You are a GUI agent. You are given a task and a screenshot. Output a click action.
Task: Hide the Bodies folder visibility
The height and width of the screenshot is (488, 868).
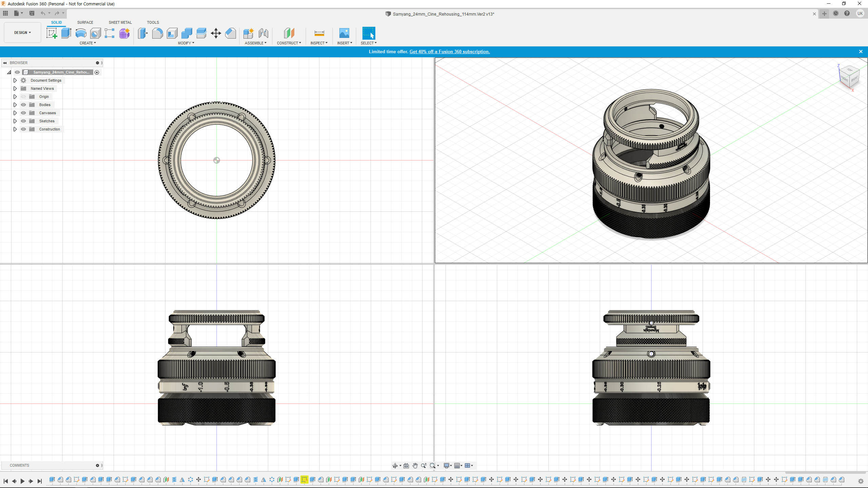coord(23,105)
